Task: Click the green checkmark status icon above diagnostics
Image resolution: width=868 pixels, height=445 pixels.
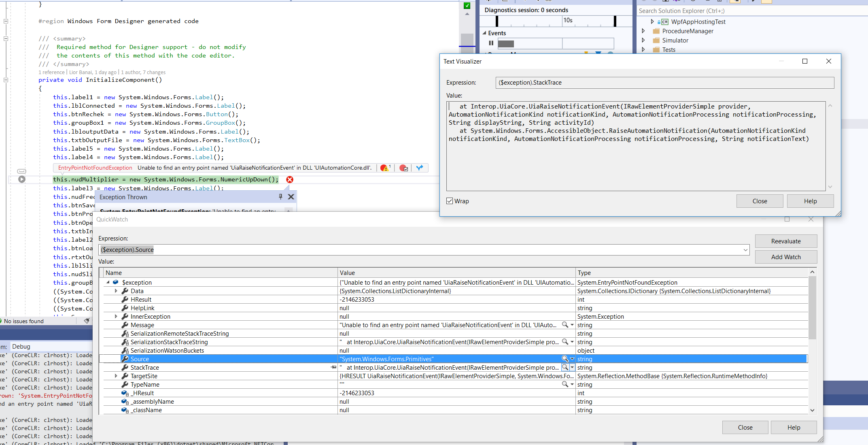Action: click(x=467, y=6)
